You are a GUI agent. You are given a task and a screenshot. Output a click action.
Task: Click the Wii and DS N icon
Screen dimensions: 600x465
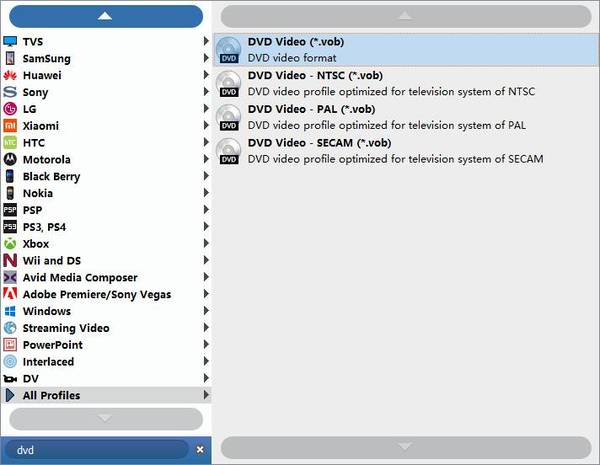click(x=10, y=260)
